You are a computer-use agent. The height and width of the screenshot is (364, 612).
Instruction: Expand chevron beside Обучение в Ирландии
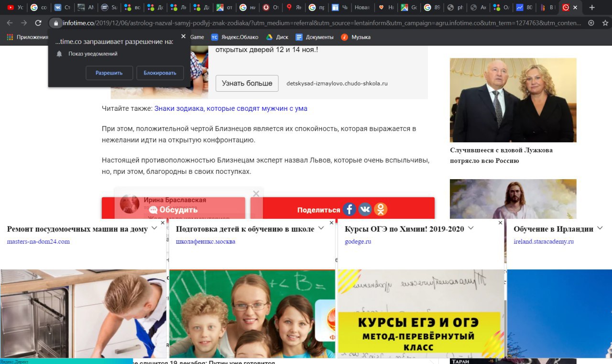600,228
